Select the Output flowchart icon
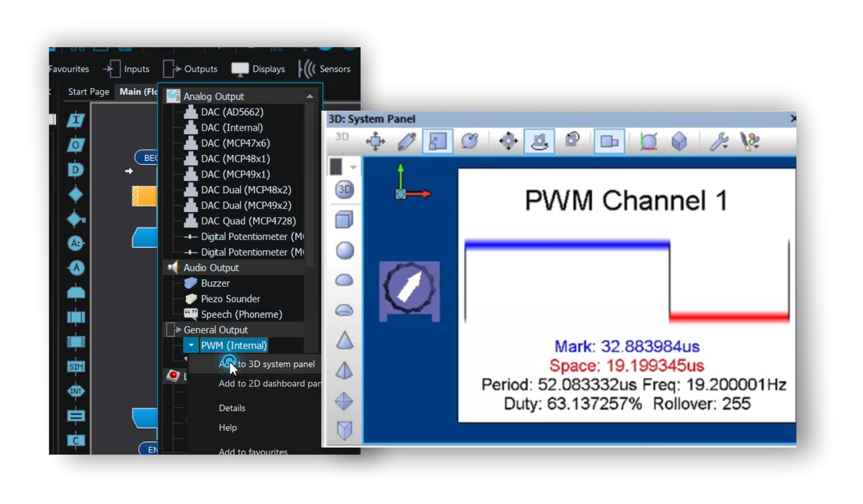Screen dimensions: 863x504 click(76, 145)
